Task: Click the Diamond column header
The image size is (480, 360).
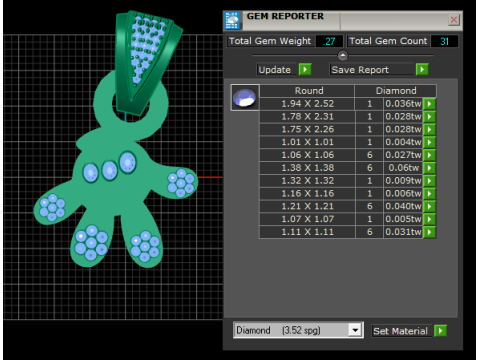Action: pyautogui.click(x=396, y=91)
